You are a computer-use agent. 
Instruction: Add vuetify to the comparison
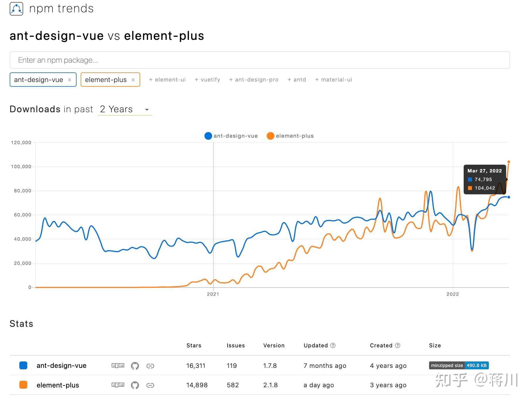[x=208, y=79]
